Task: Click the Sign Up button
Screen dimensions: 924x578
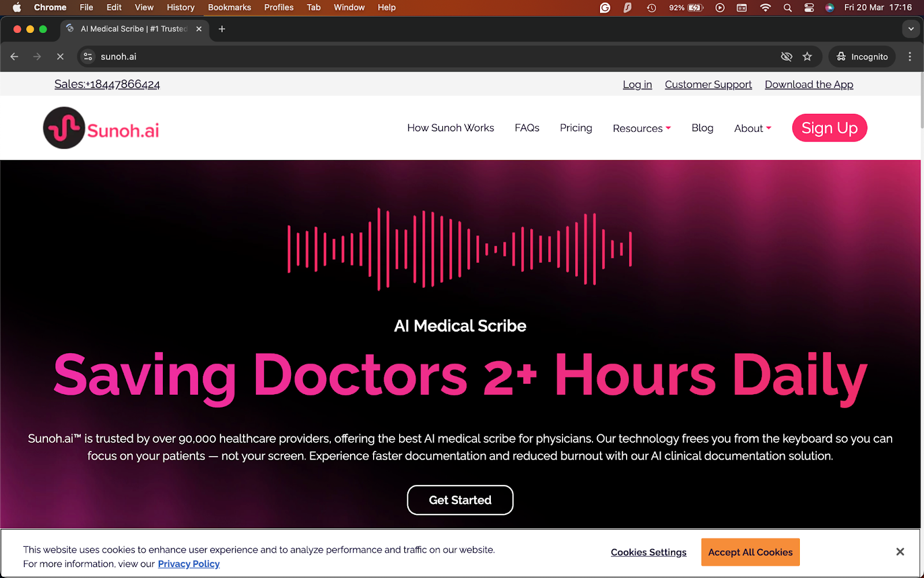Action: pyautogui.click(x=829, y=128)
